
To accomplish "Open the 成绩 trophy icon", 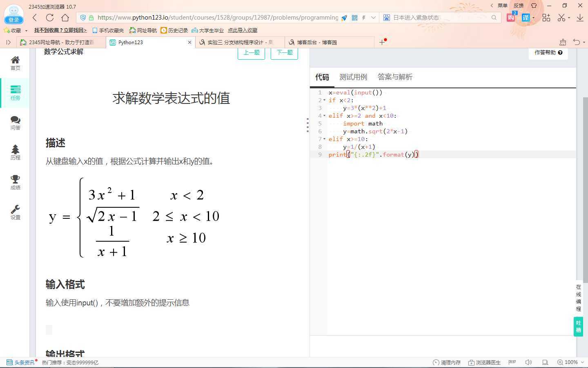I will coord(15,182).
